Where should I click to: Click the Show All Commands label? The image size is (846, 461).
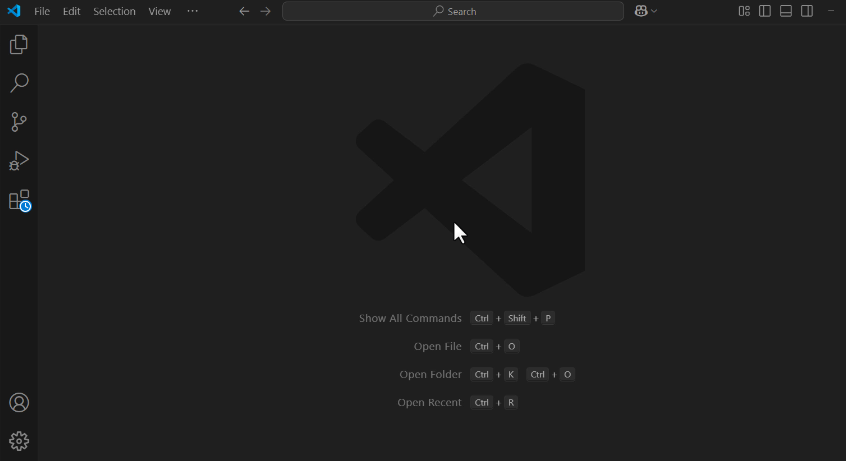pyautogui.click(x=410, y=318)
